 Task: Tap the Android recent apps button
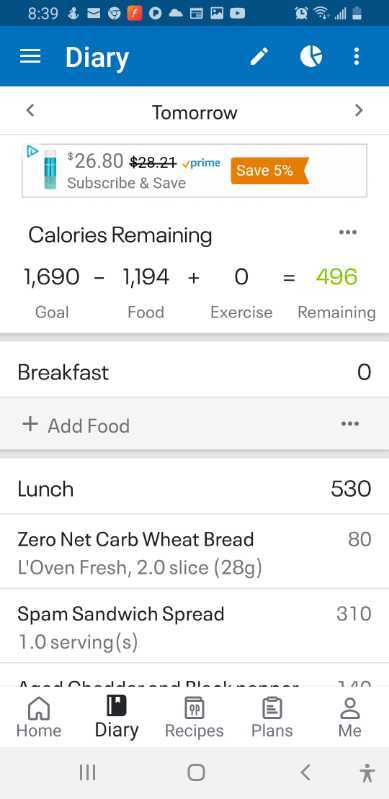click(x=88, y=773)
